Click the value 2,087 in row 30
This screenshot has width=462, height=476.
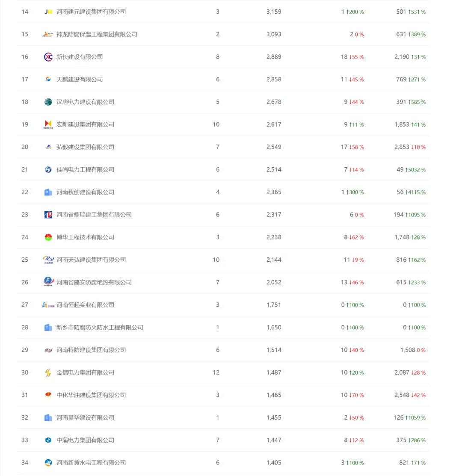[402, 373]
